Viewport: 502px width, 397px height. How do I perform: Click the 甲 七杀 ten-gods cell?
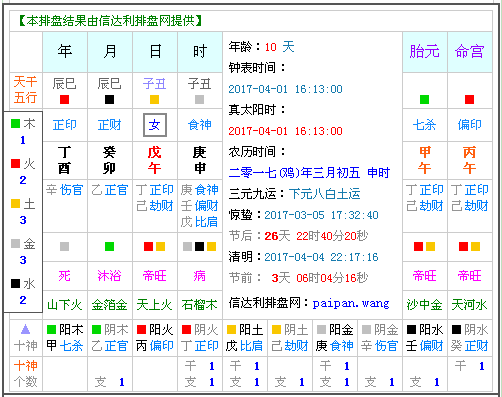click(65, 346)
